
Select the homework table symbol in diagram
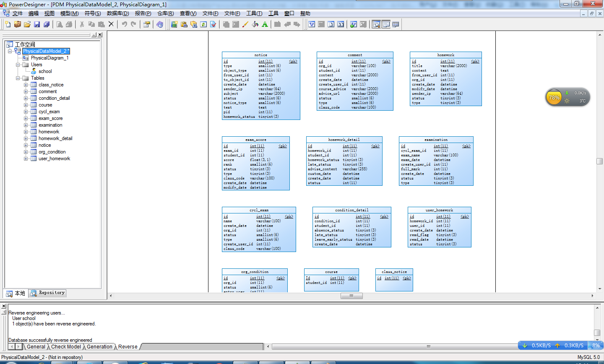(446, 79)
